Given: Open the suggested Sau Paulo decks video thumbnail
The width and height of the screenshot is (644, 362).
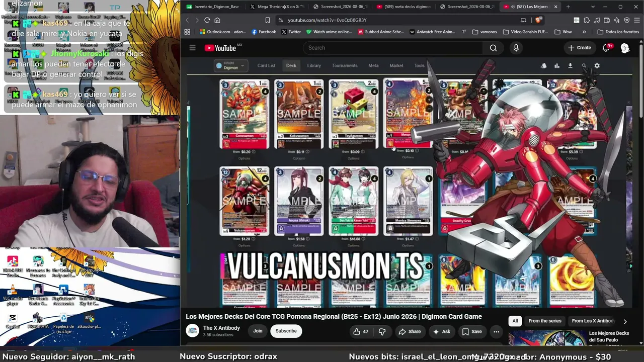Looking at the screenshot, I should pyautogui.click(x=547, y=338).
